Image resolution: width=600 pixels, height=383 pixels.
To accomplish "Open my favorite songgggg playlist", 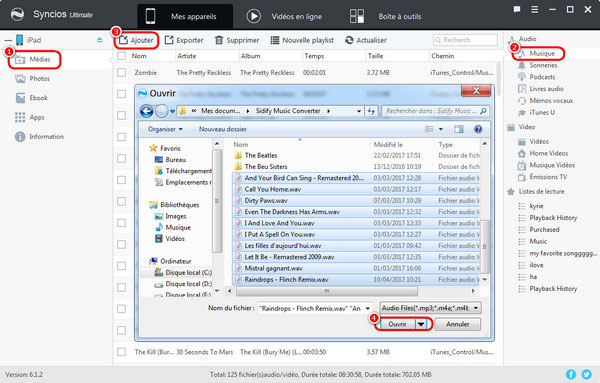I will point(563,253).
